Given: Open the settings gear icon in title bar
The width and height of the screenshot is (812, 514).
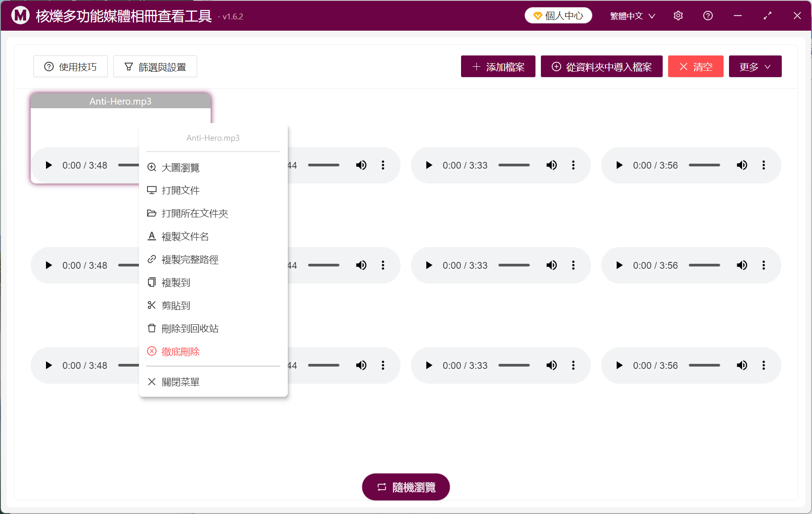Looking at the screenshot, I should [x=678, y=15].
